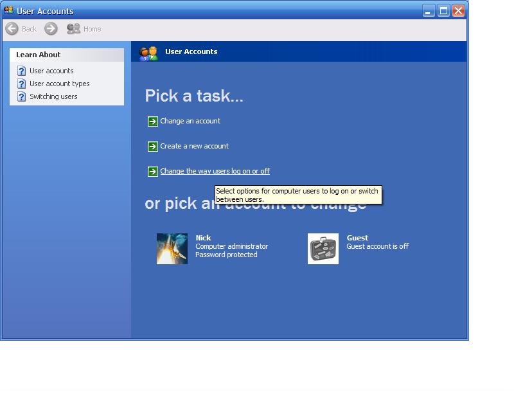Click the green arrow beside Create a new account

coord(152,146)
